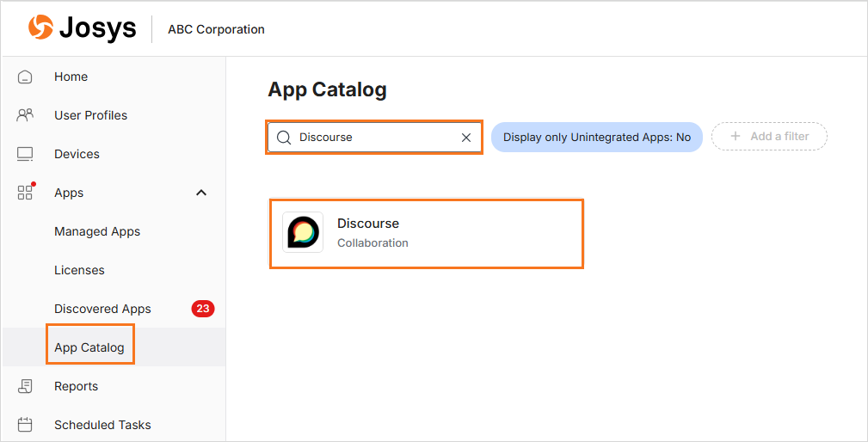Screen dimensions: 868x442
Task: Click Add a filter button
Action: click(769, 136)
